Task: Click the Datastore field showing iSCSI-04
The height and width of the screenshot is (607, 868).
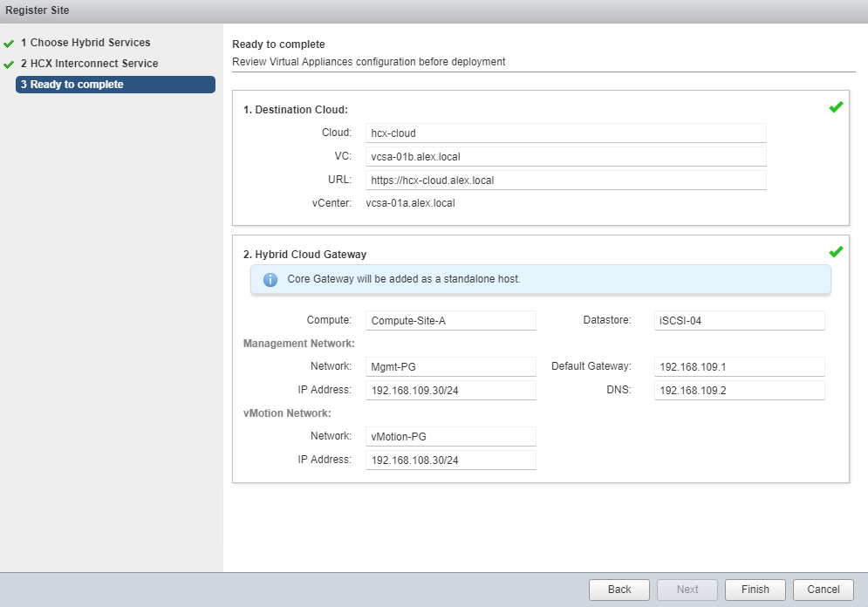Action: coord(739,321)
